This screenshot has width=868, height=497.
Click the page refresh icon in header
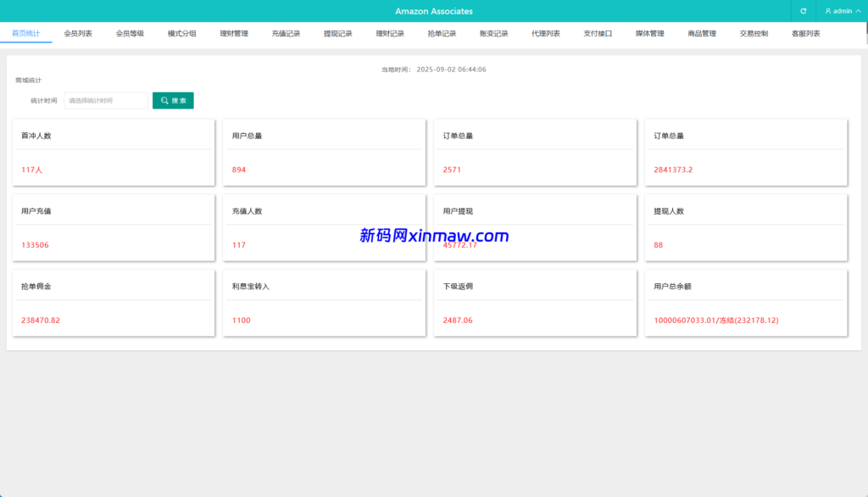[803, 11]
